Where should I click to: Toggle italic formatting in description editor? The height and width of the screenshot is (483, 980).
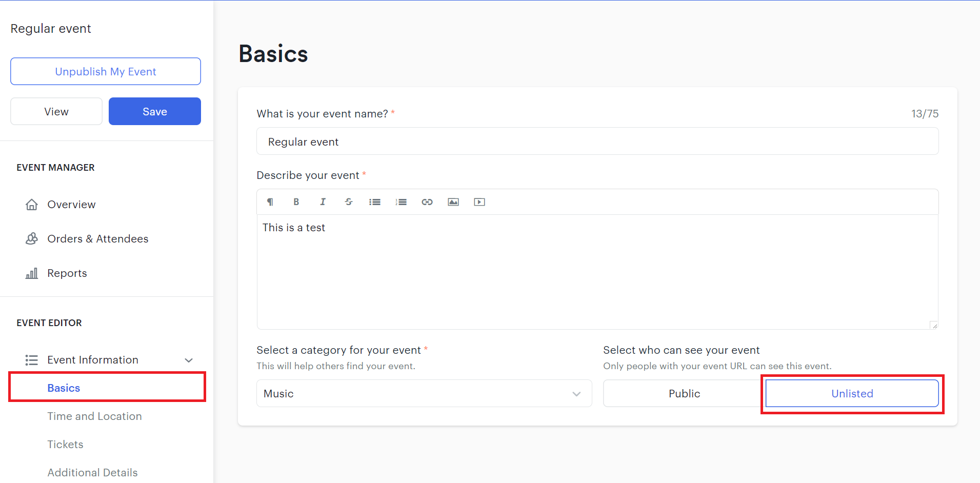(323, 202)
